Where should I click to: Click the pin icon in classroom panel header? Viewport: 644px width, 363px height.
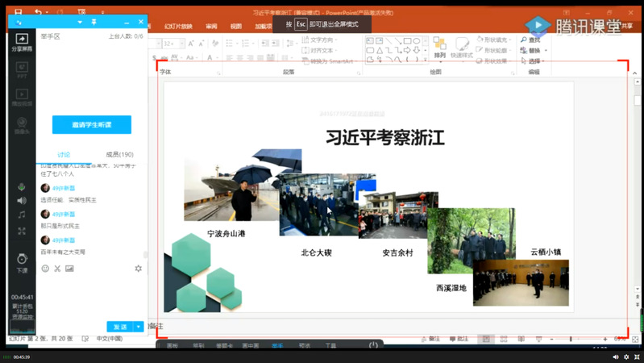tap(94, 22)
